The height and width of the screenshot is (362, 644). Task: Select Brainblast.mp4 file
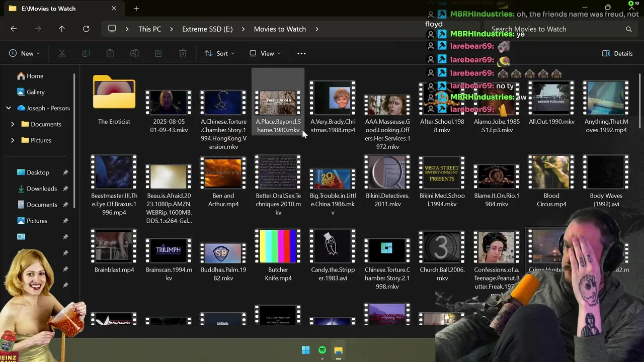[x=114, y=251]
